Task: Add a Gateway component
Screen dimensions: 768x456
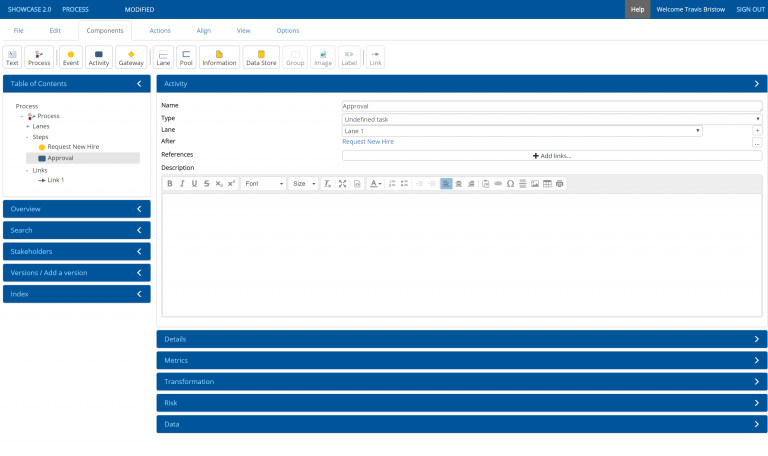Action: [x=131, y=57]
